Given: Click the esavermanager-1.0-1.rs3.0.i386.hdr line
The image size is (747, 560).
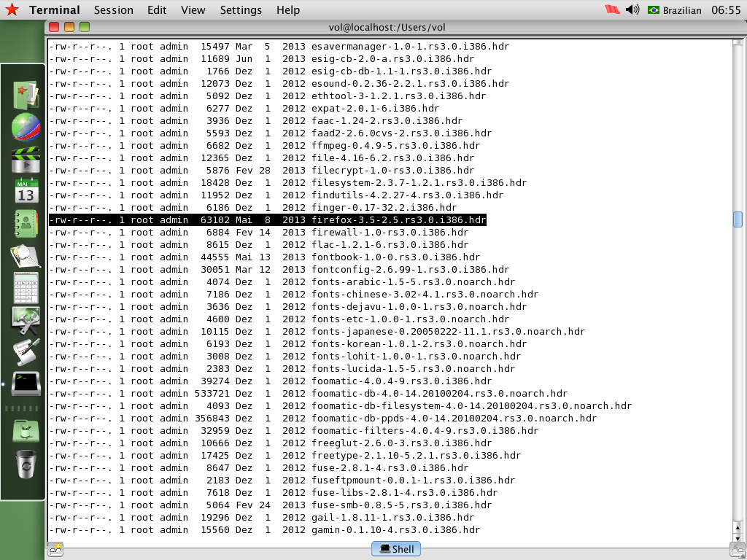Looking at the screenshot, I should 279,47.
